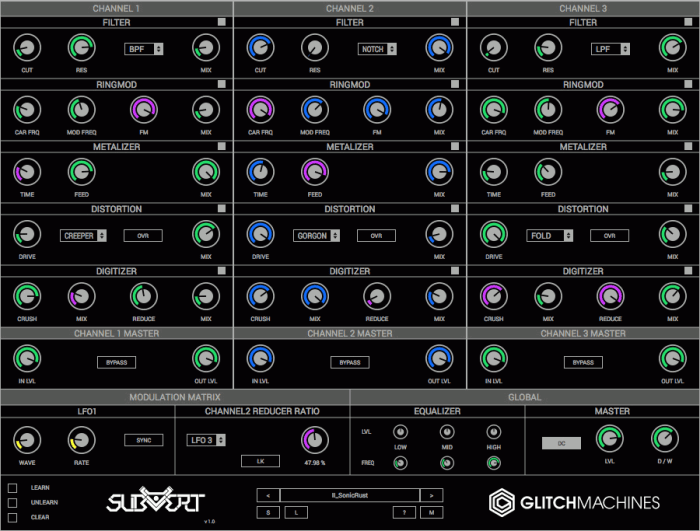Click Channel 3 Master OUT LVL knob
700x531 pixels.
point(672,359)
